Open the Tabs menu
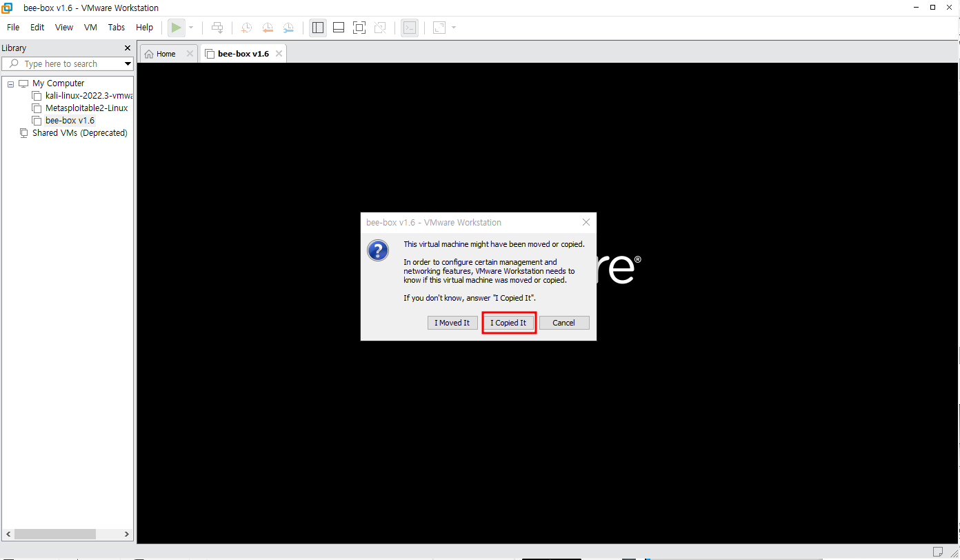This screenshot has height=560, width=960. (x=117, y=28)
